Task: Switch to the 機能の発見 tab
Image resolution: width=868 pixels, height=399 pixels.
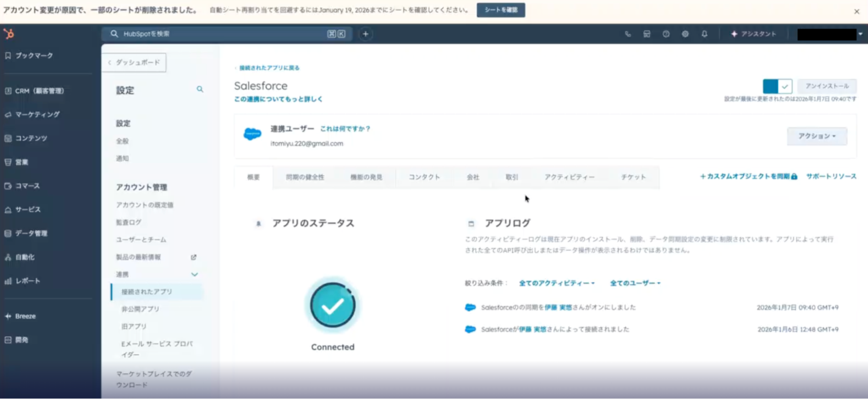Action: (366, 177)
